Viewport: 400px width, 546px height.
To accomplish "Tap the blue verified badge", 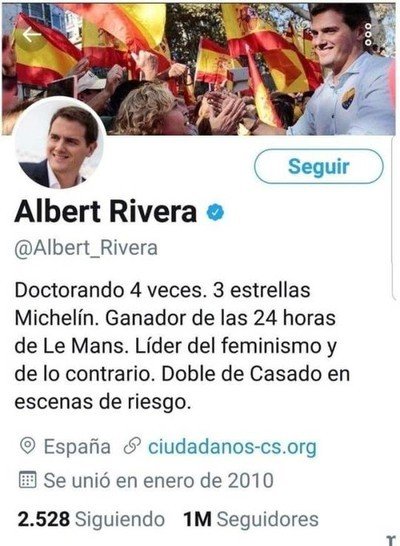I will pos(215,212).
